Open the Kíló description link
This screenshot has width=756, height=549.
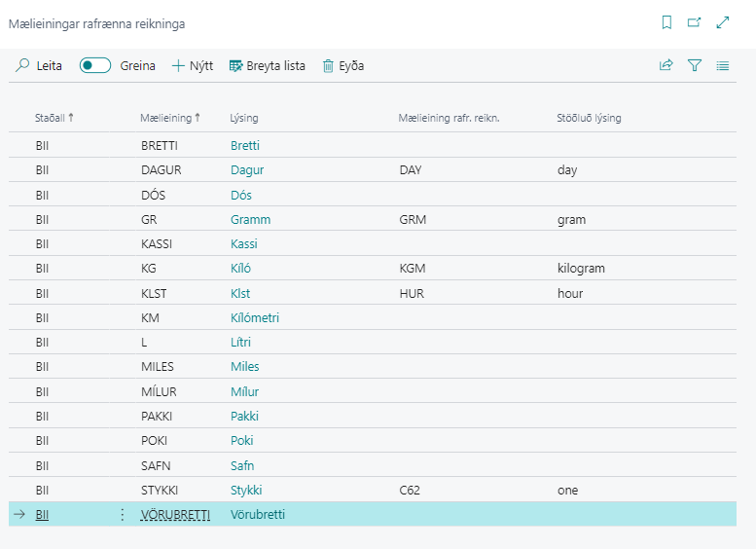point(240,269)
